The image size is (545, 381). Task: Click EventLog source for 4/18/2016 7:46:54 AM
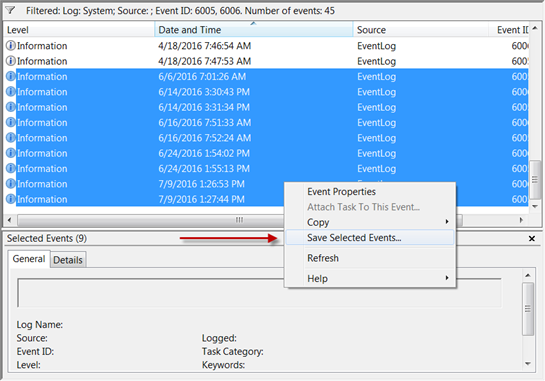[x=376, y=46]
